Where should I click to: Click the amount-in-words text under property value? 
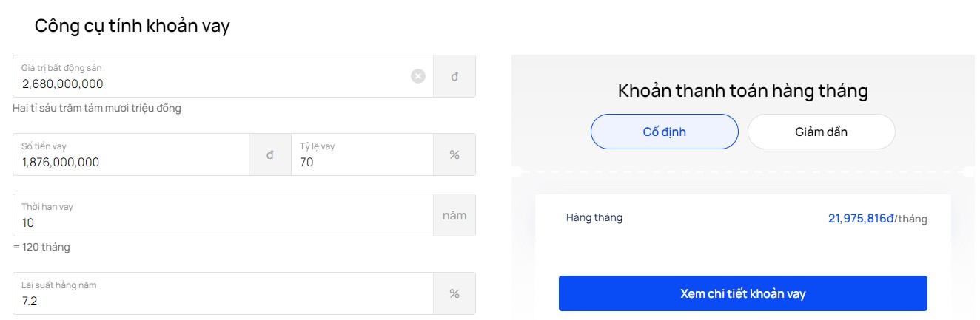point(97,108)
